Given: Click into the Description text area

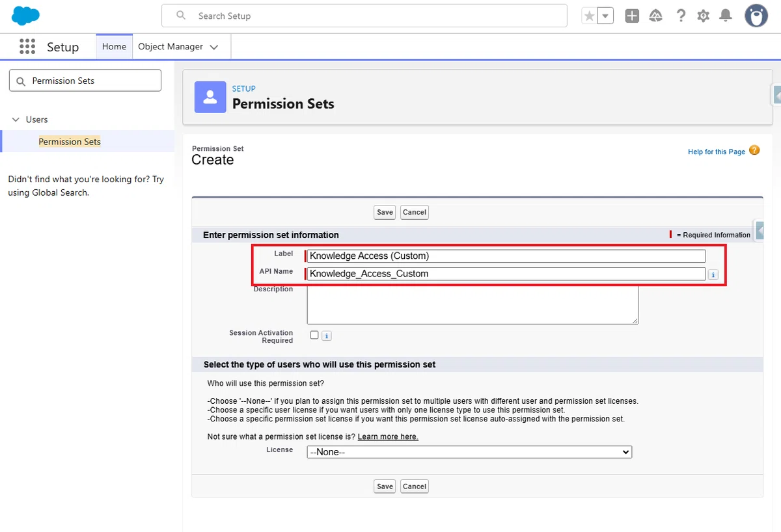Looking at the screenshot, I should [473, 304].
